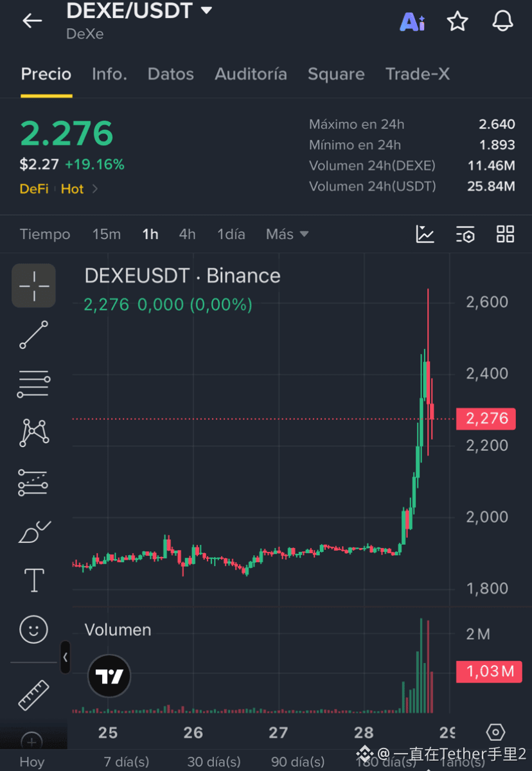Tap the 2,400 price axis label
Image resolution: width=532 pixels, height=771 pixels.
tap(487, 373)
